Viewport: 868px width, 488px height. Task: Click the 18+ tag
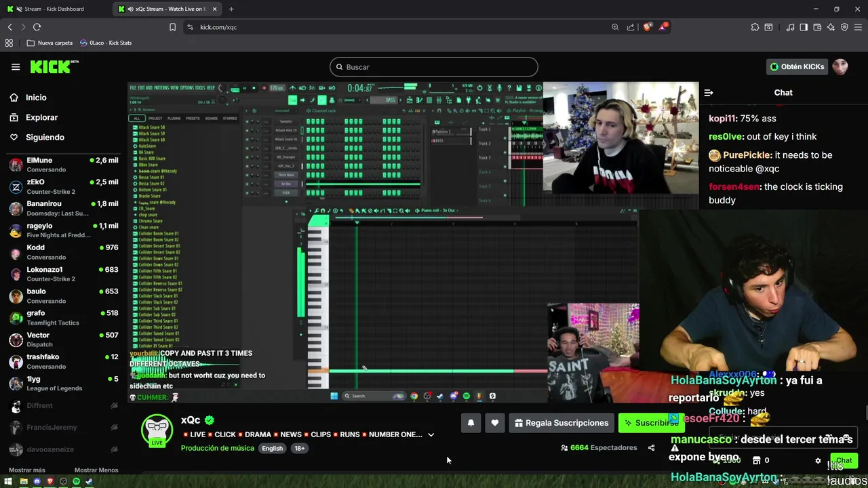click(x=299, y=448)
